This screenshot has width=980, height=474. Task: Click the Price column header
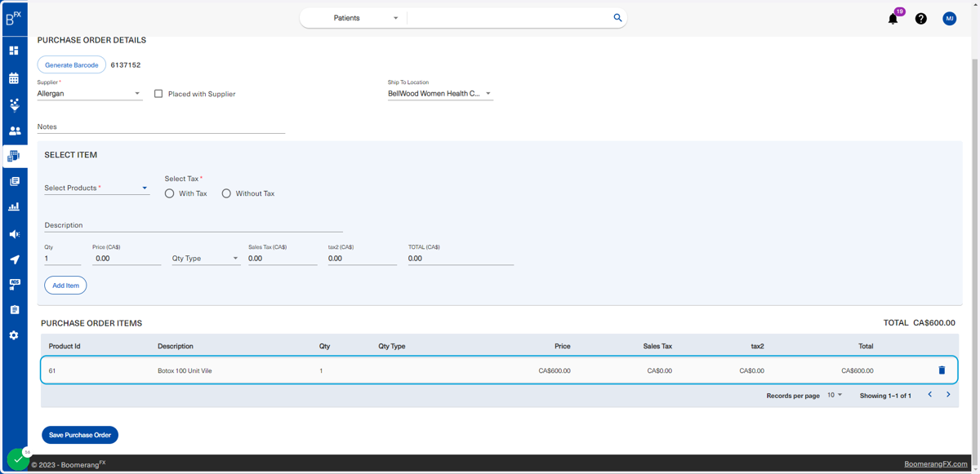(x=562, y=346)
